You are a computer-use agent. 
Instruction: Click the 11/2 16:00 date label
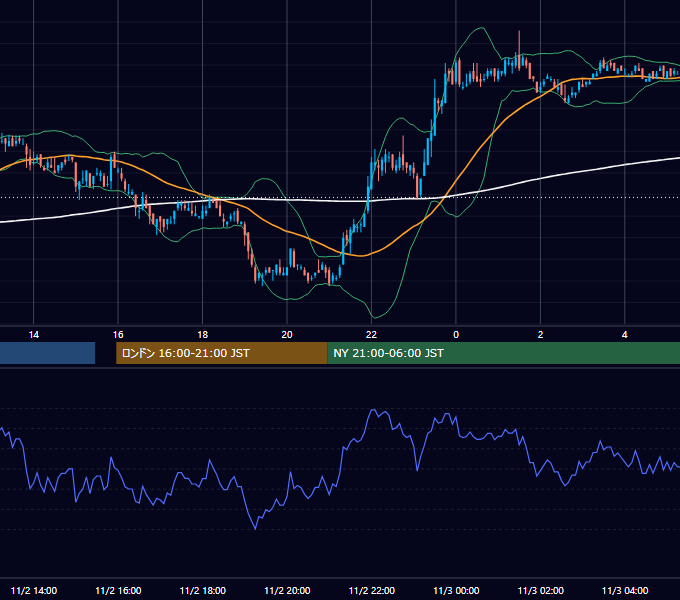[x=118, y=590]
